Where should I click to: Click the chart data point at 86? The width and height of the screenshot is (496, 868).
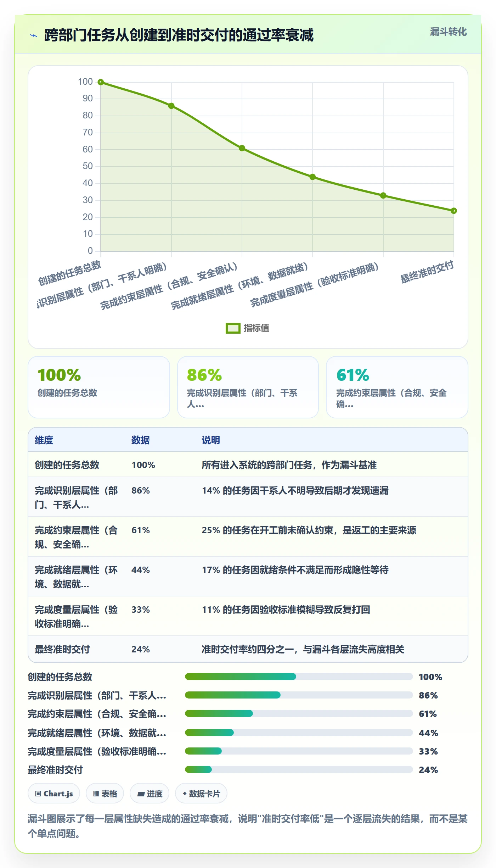click(x=171, y=106)
